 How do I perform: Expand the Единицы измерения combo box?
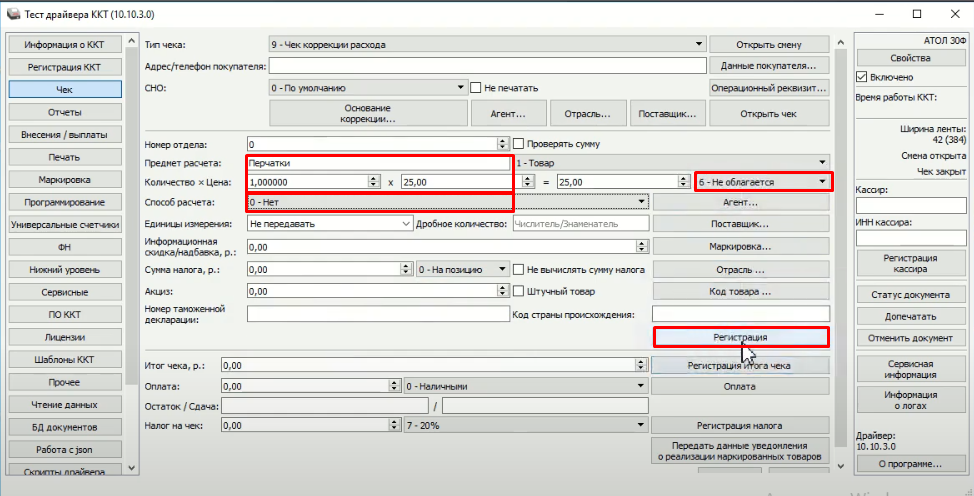[x=405, y=224]
